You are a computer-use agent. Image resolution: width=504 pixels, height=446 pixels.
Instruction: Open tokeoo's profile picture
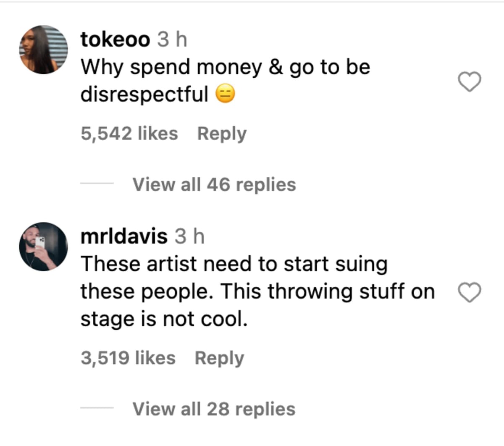[43, 47]
